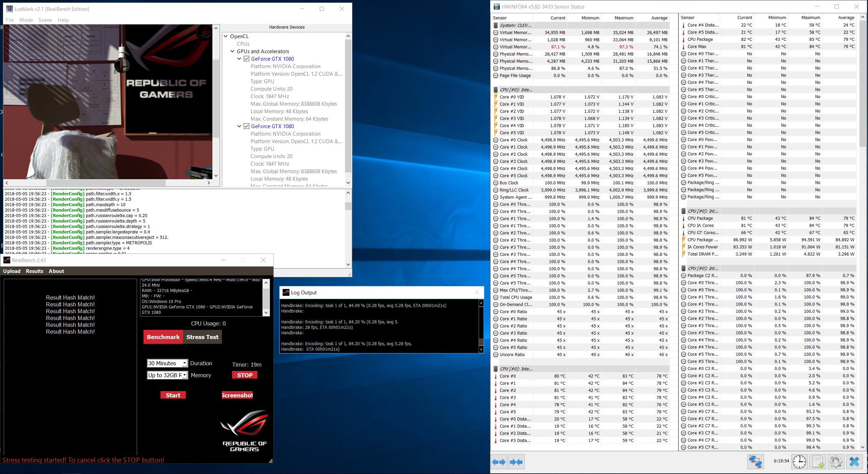Click the LuxMark render view horizontal scrollbar thumb
Screen dimensions: 868x474
[x=106, y=183]
